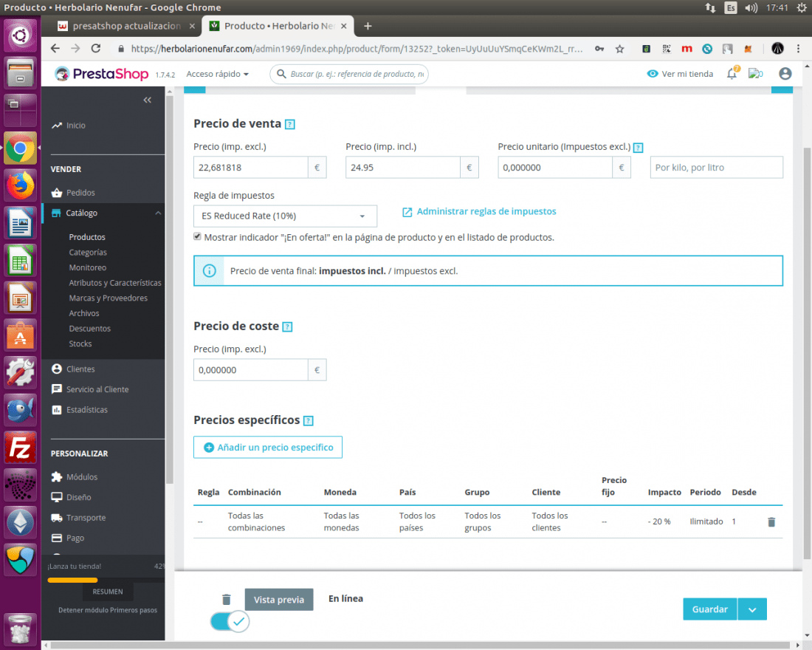This screenshot has width=812, height=650.
Task: Open Productos in the Catálogo submenu
Action: (x=87, y=237)
